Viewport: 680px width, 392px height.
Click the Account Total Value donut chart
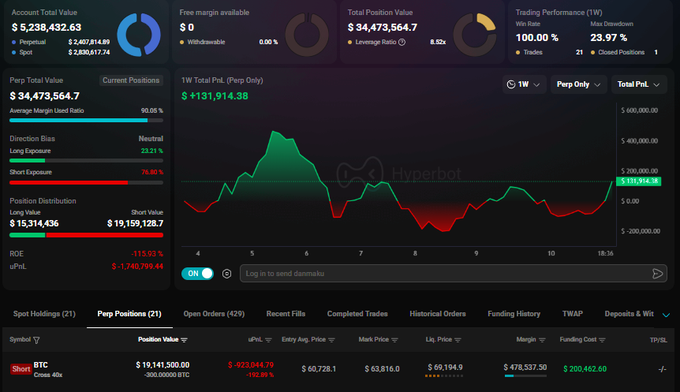point(139,35)
